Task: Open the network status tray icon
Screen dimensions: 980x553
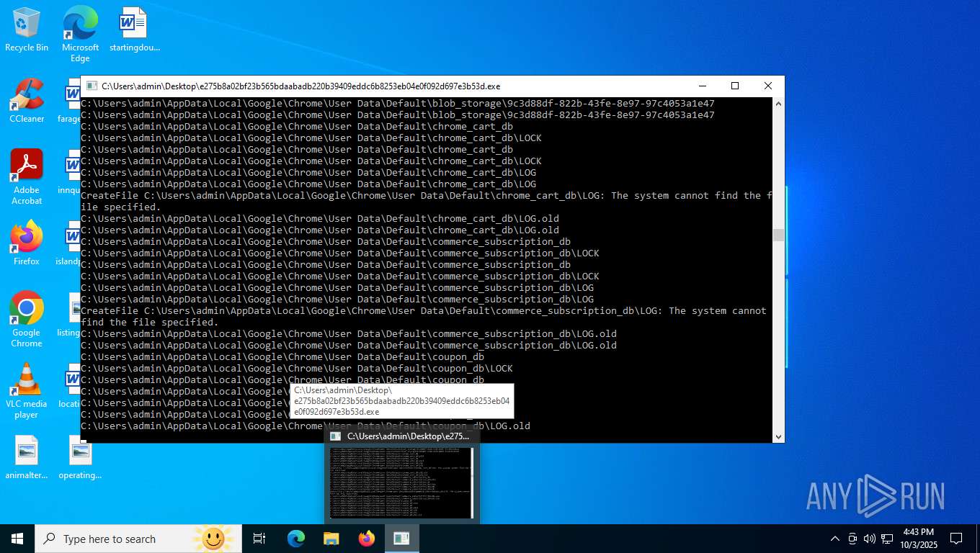Action: point(887,539)
